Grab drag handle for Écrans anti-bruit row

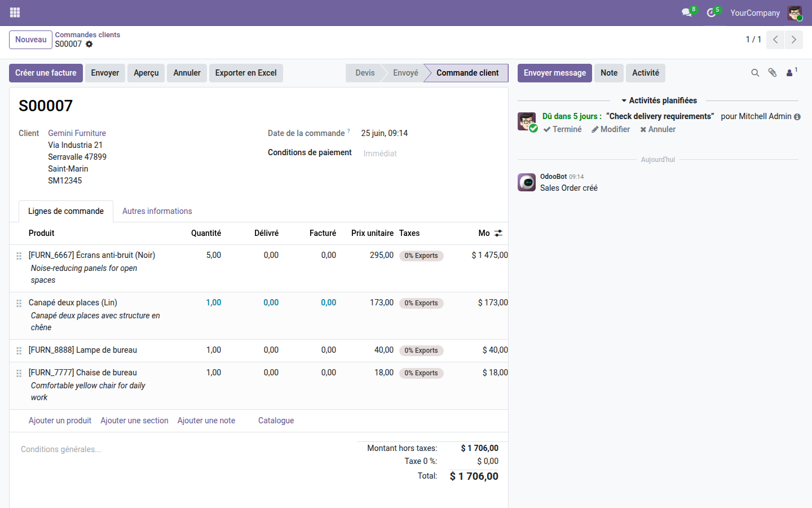[19, 256]
